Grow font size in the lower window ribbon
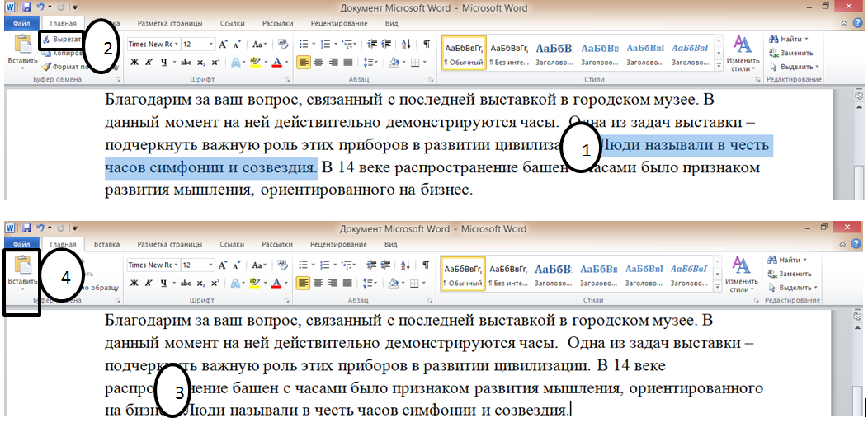This screenshot has height=432, width=868. tap(223, 265)
